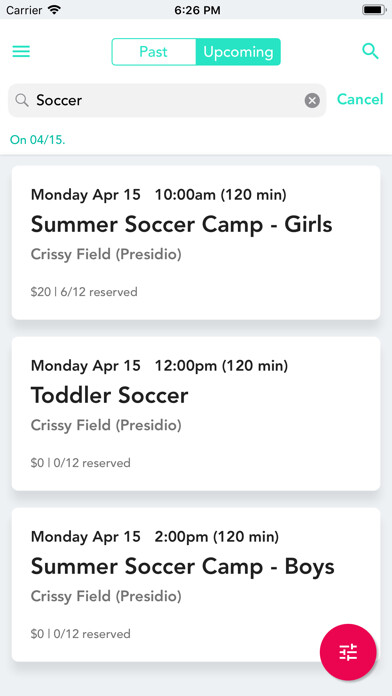Viewport: 392px width, 696px height.
Task: Cancel the search
Action: 360,99
